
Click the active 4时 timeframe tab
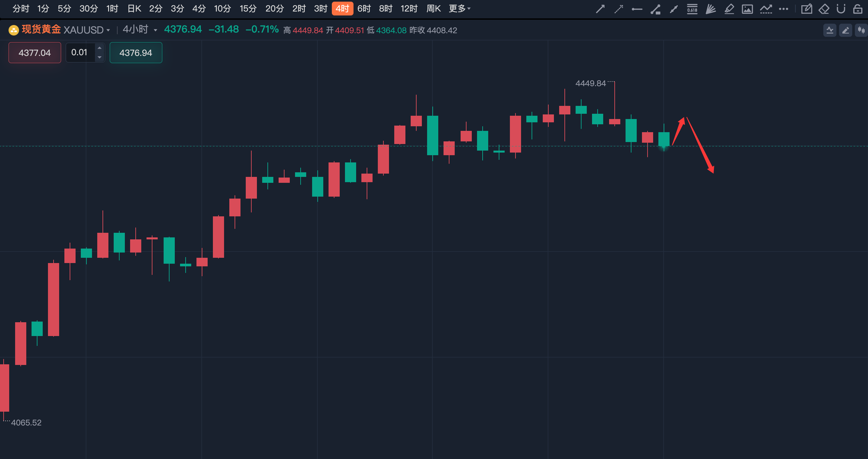[x=342, y=9]
